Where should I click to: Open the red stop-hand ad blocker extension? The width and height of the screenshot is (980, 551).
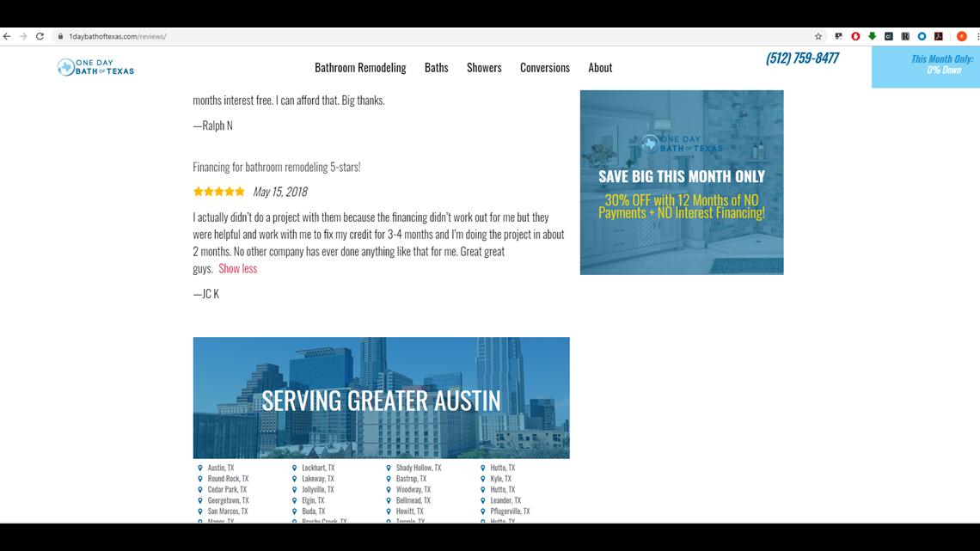click(x=855, y=36)
